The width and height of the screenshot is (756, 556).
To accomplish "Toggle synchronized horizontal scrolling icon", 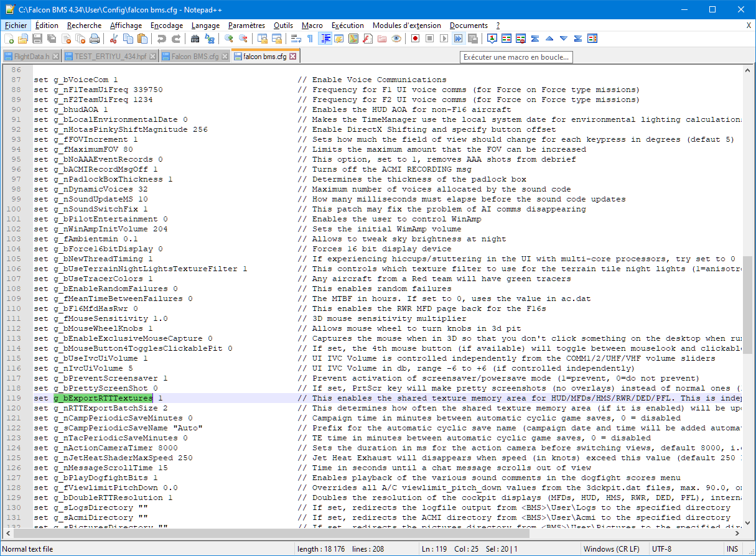I will (x=277, y=39).
